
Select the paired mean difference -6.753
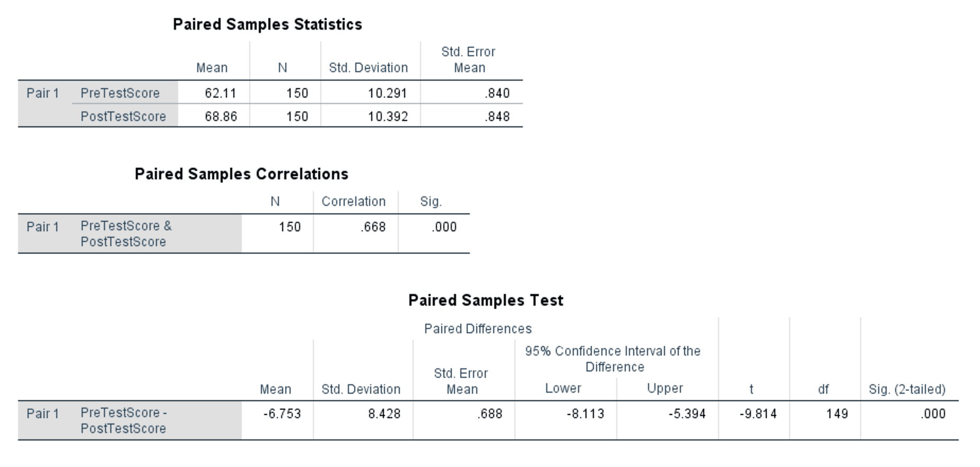[x=282, y=414]
